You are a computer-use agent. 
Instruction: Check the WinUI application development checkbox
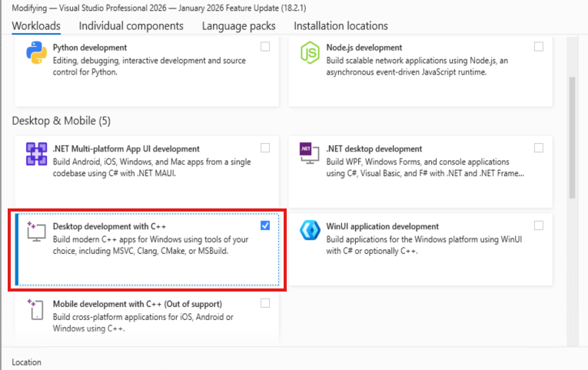point(539,225)
